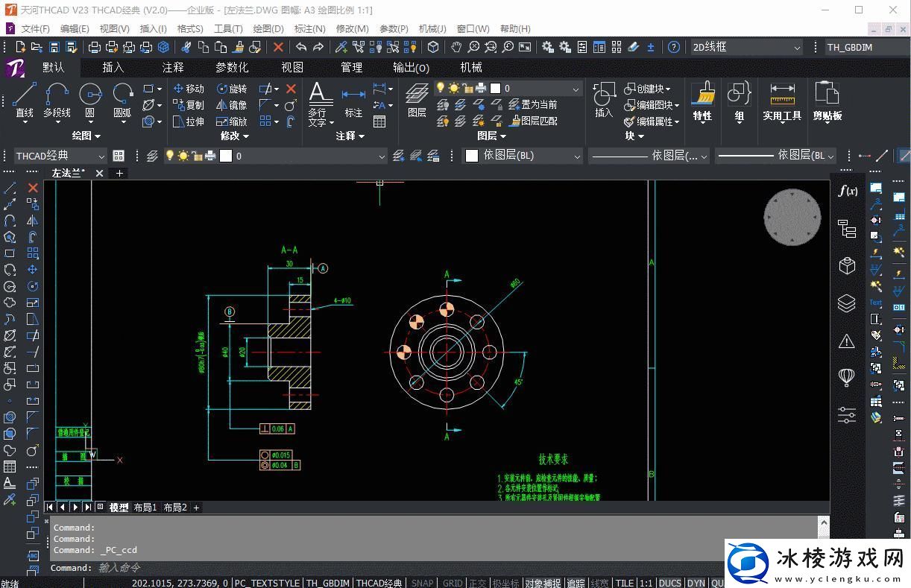Open the f(x) panel on right sidebar
The image size is (911, 588).
click(847, 192)
